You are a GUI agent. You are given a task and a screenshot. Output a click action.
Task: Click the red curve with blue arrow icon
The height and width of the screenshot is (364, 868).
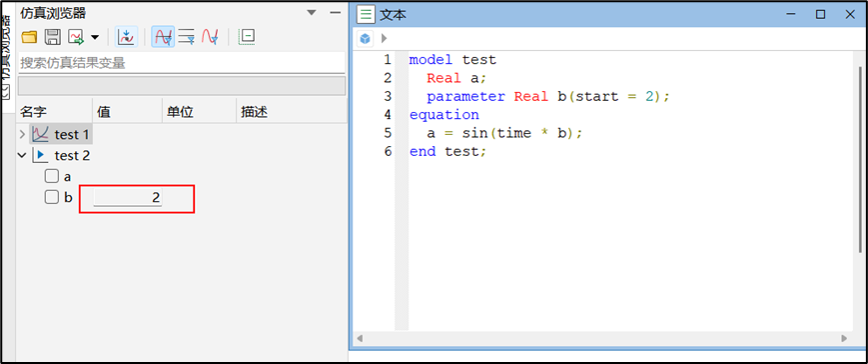(x=210, y=37)
